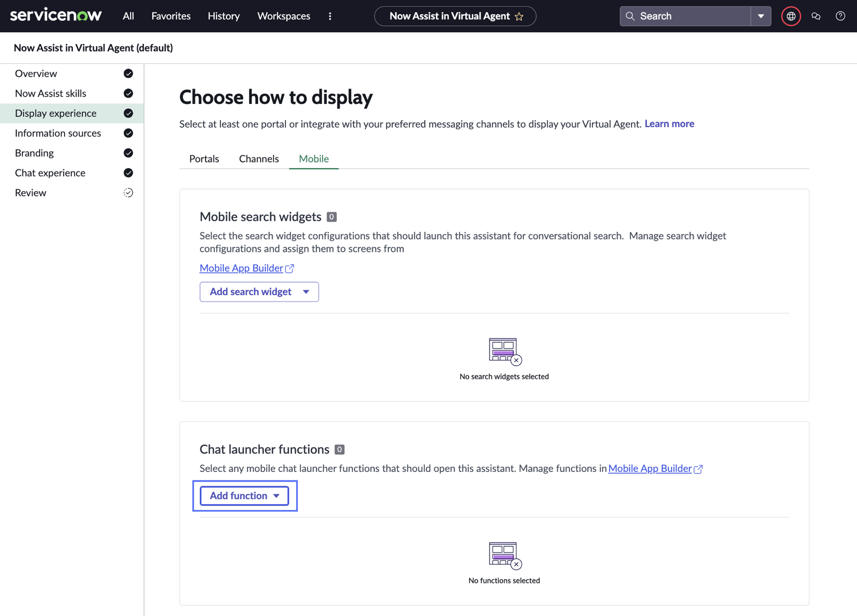Go to the Chat experience step
This screenshot has height=616, width=857.
pyautogui.click(x=72, y=172)
